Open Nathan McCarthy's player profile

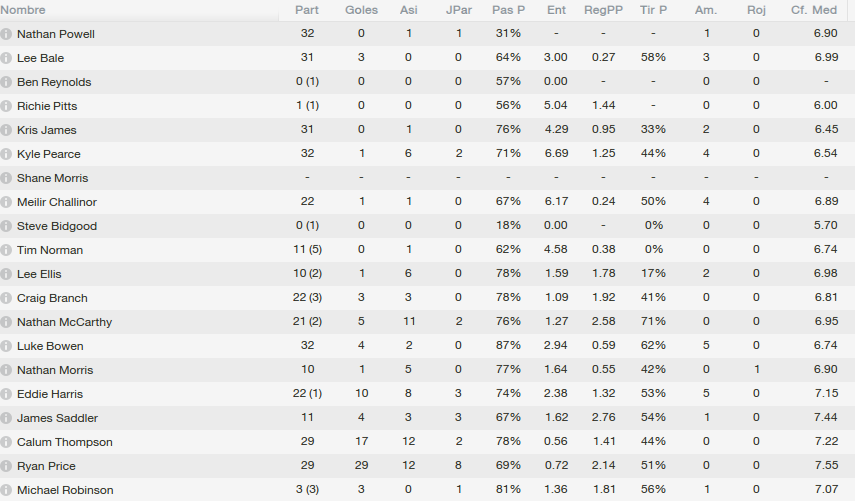64,322
